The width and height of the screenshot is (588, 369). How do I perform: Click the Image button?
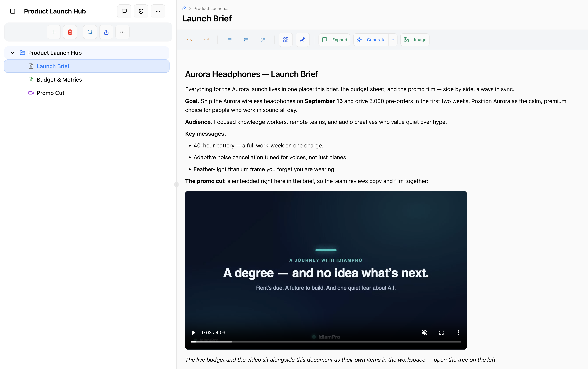pyautogui.click(x=415, y=40)
